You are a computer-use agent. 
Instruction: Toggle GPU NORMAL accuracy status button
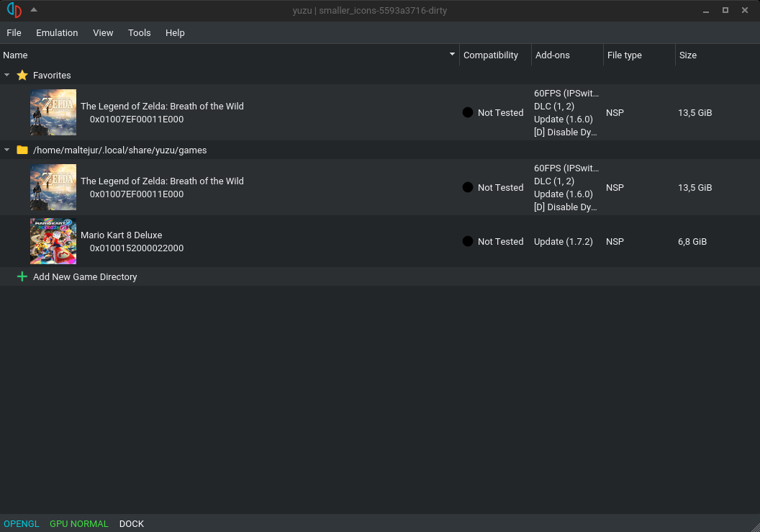(x=79, y=524)
